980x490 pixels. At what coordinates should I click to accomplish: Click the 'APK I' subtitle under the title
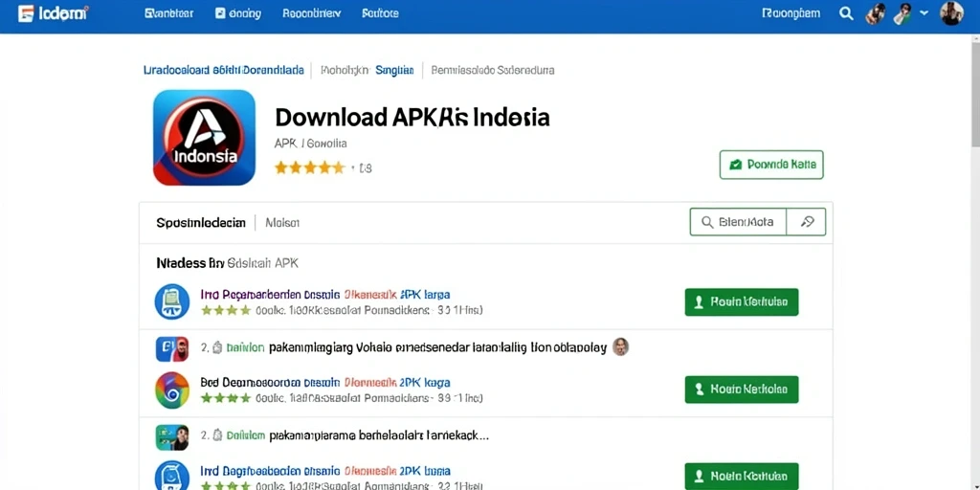coord(310,144)
